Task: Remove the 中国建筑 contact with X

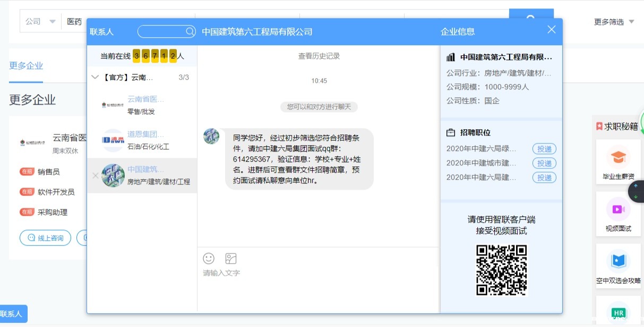Action: (95, 175)
